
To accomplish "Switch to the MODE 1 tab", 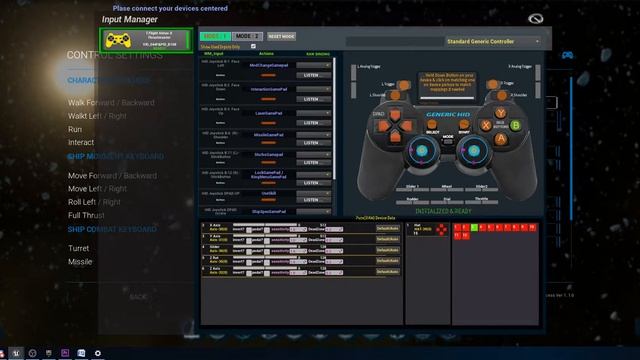I will pyautogui.click(x=215, y=36).
